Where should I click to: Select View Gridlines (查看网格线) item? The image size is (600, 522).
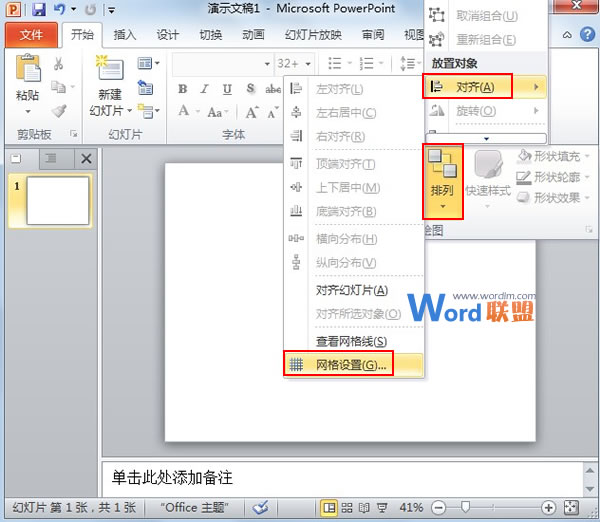pyautogui.click(x=353, y=341)
